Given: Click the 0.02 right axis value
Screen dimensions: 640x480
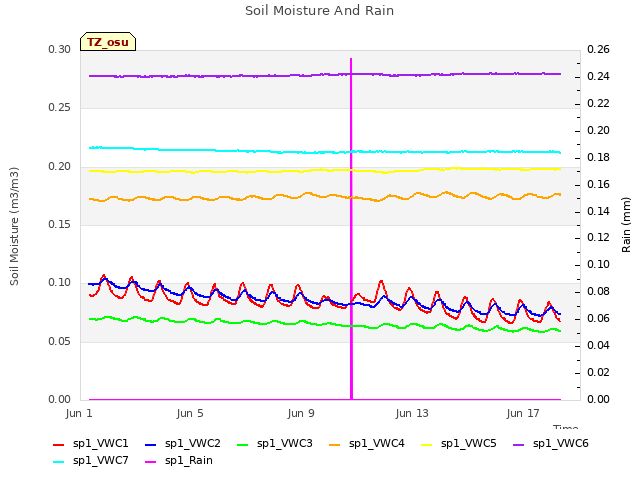Looking at the screenshot, I should point(598,372).
